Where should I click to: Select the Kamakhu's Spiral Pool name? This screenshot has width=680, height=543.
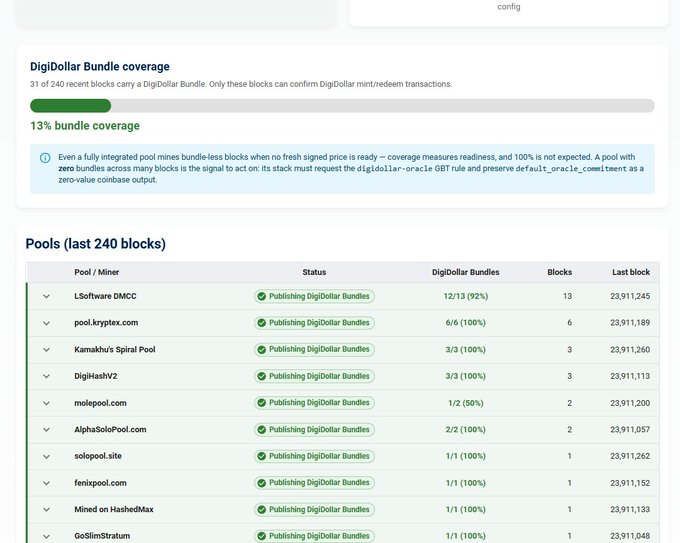[x=115, y=350]
